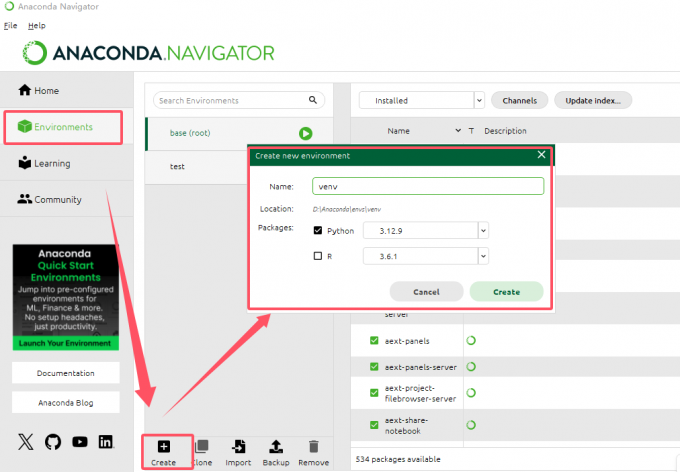This screenshot has width=680, height=472.
Task: Toggle the aext-panels package checkbox
Action: point(374,341)
